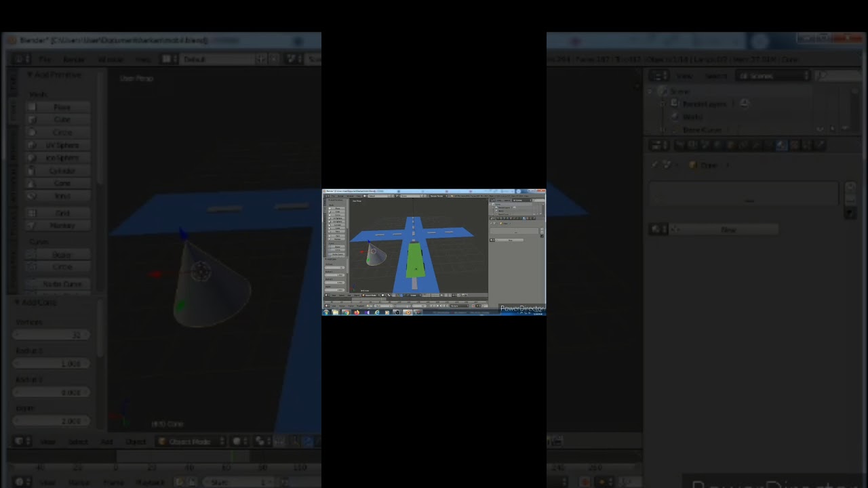Expand the RenderLayers row in backdrop outliner

coord(664,104)
